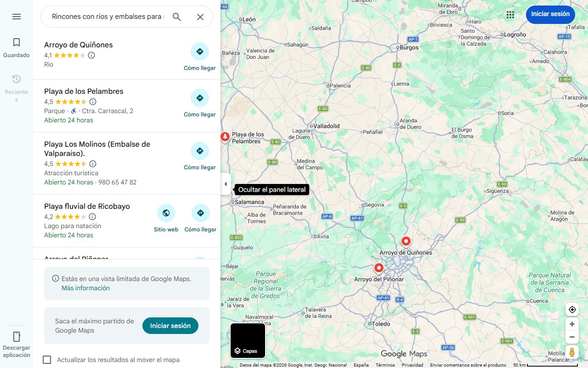Open the Guardado saved places
Viewport: 588px width, 368px height.
point(17,48)
